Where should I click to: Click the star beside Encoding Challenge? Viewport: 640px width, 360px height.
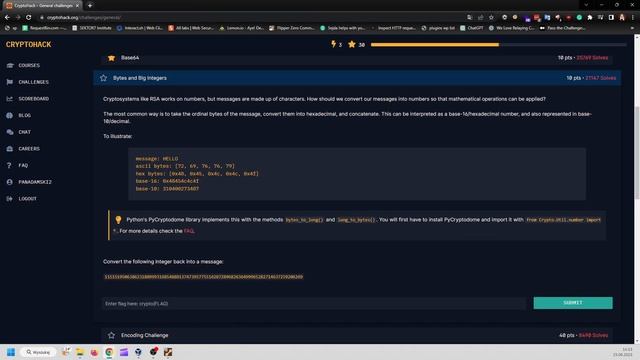[111, 336]
